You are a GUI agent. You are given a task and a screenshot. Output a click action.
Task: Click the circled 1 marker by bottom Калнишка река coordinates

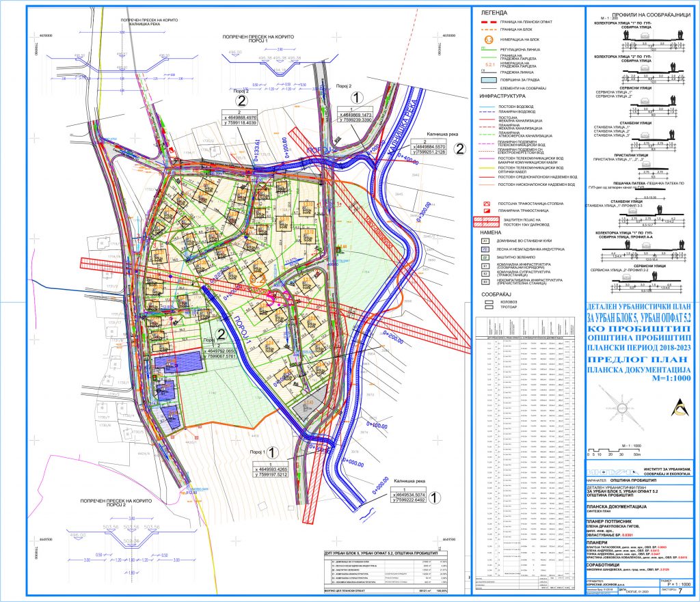pos(434,497)
